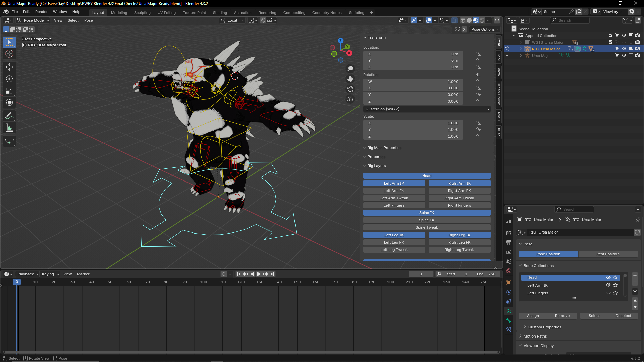Open the Render menu
Image resolution: width=644 pixels, height=362 pixels.
[x=41, y=12]
